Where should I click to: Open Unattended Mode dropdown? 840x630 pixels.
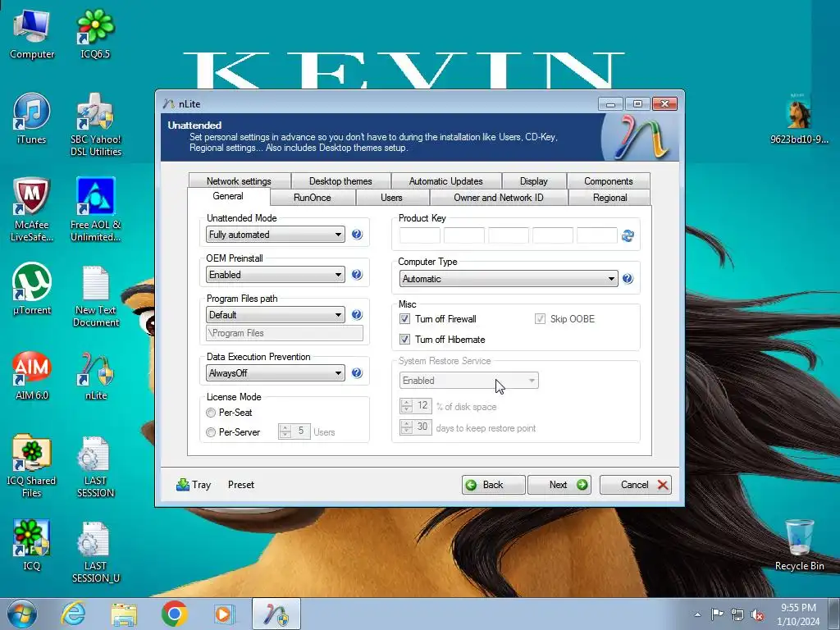[x=276, y=235]
